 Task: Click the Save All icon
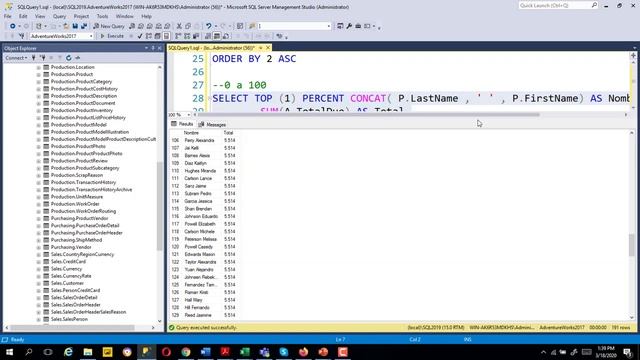pos(84,26)
